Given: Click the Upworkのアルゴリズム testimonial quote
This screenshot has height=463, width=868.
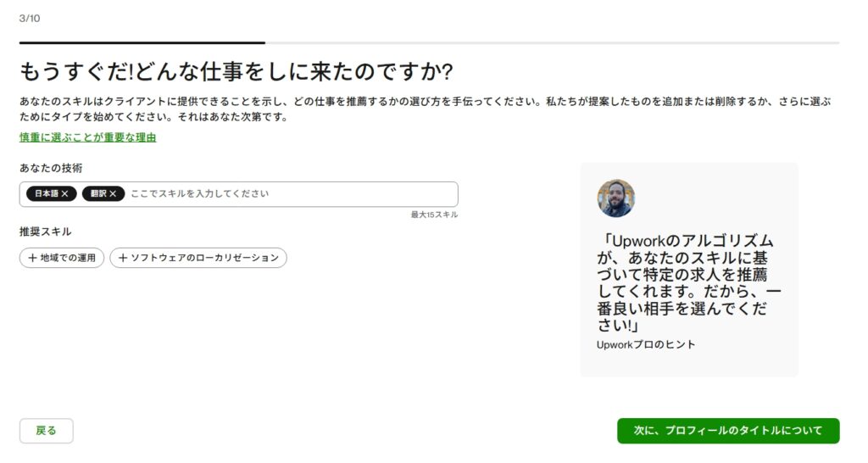Looking at the screenshot, I should click(687, 283).
